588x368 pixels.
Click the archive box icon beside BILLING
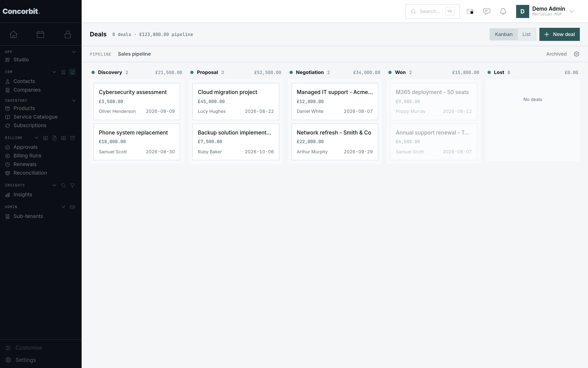coord(72,138)
